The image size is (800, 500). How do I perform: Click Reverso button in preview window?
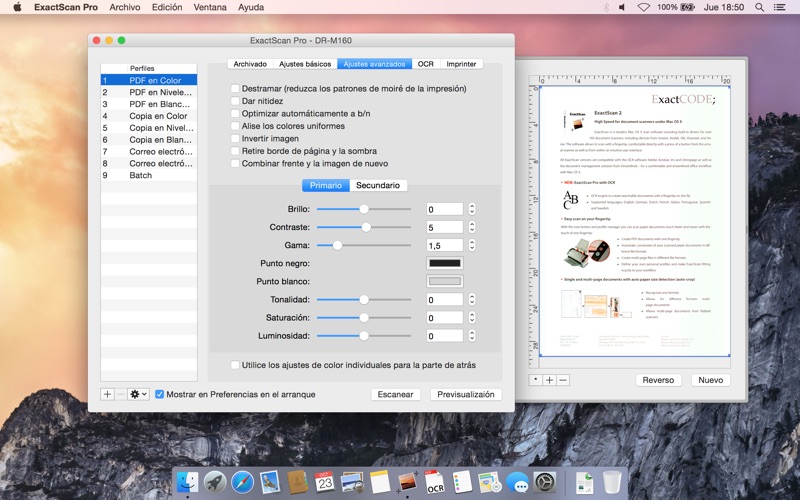[658, 380]
